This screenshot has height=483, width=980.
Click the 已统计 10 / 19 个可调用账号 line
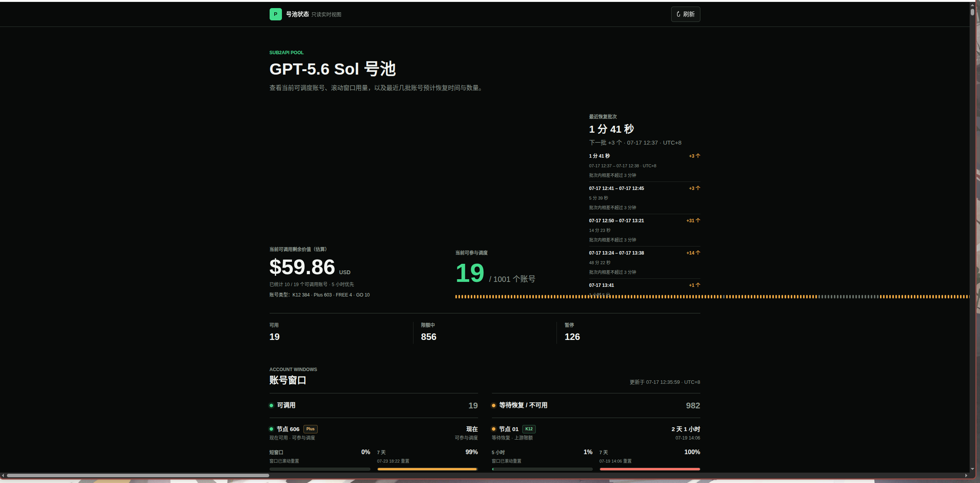click(312, 285)
